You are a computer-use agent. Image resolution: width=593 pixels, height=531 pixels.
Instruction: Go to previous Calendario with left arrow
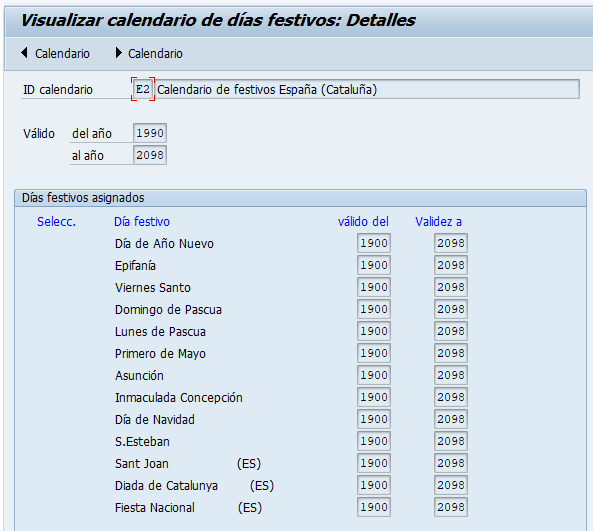click(55, 53)
